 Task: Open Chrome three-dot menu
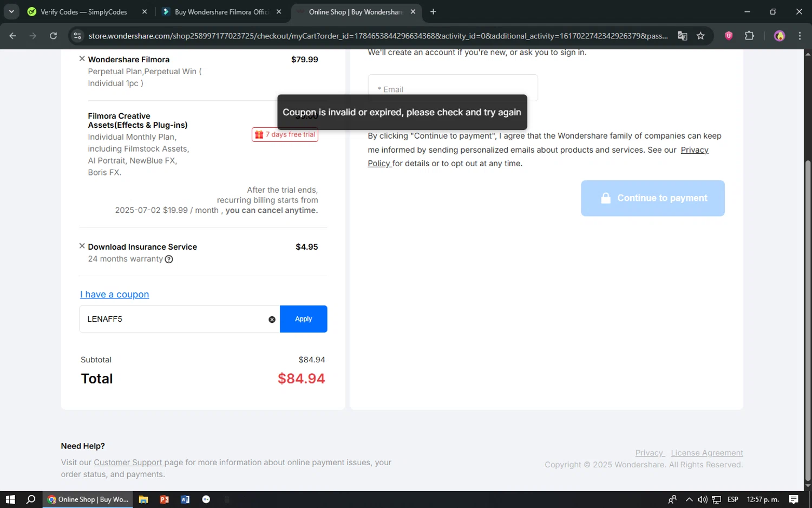(800, 36)
